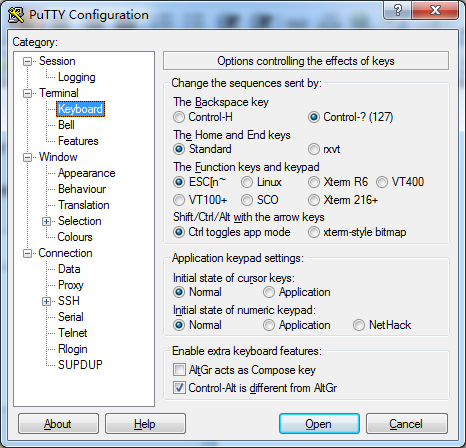Close the PuTTY Configuration window
Viewport: 466px width, 448px height.
pos(435,10)
